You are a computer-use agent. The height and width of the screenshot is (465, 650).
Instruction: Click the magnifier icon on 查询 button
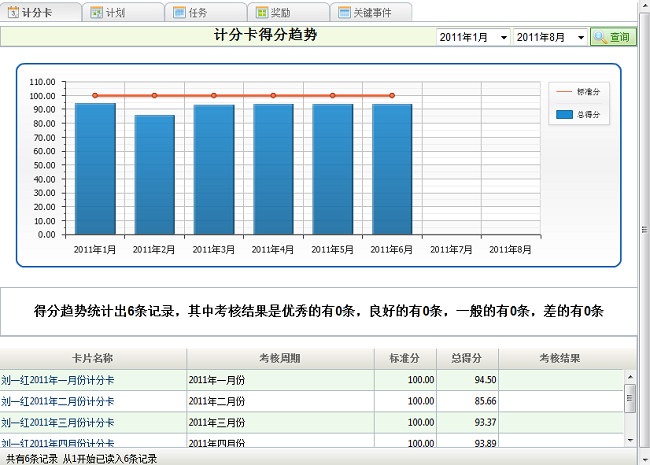coord(600,37)
